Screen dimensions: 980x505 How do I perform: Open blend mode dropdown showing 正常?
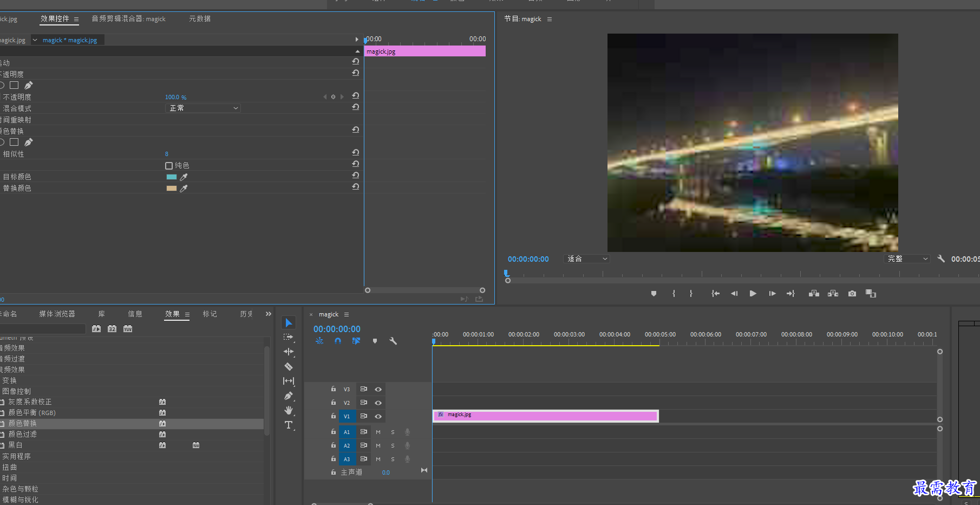pyautogui.click(x=202, y=108)
